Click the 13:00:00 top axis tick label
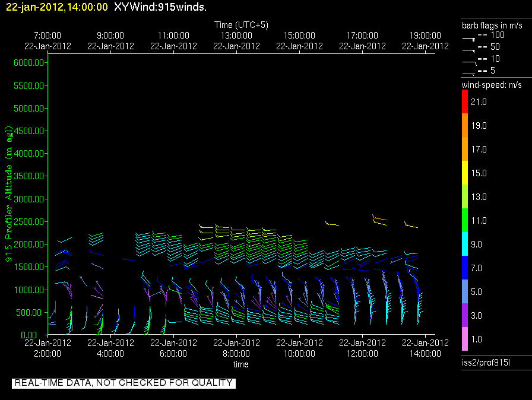Viewport: 532px width, 400px height. tap(236, 36)
